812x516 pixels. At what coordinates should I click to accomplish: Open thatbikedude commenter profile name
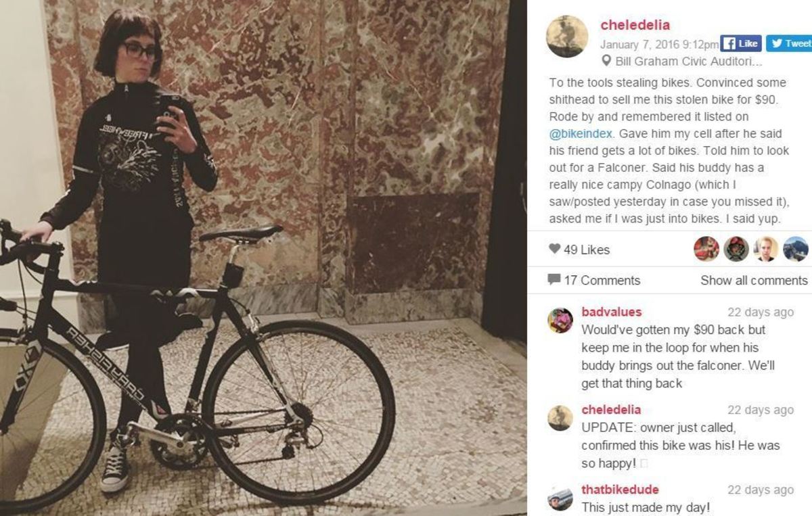coord(620,490)
